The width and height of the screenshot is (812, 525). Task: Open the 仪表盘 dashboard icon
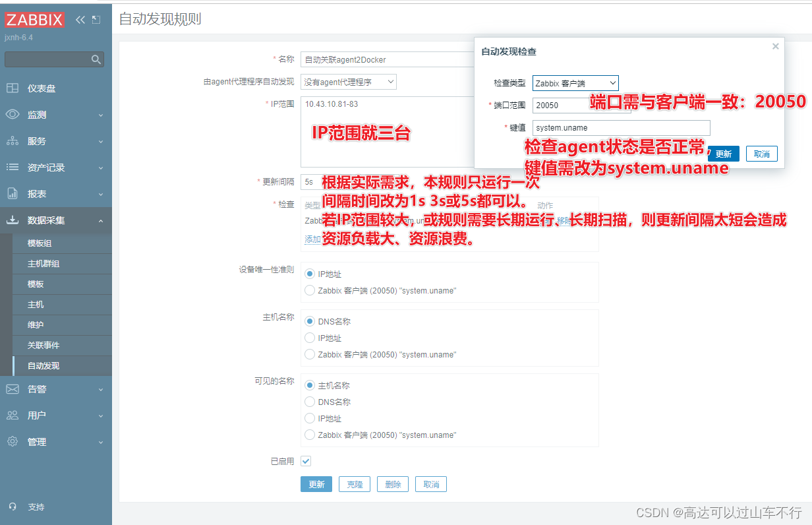click(13, 88)
